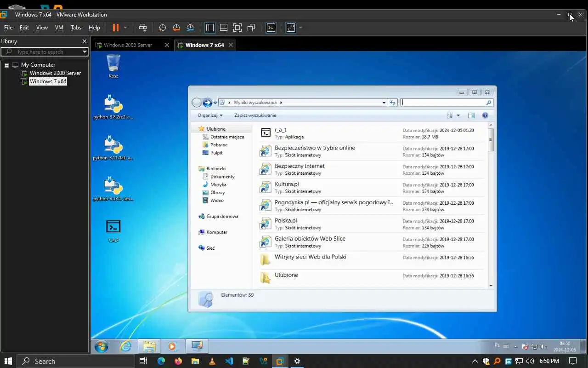Collapse the My Computer tree node
The image size is (588, 368).
(6, 65)
